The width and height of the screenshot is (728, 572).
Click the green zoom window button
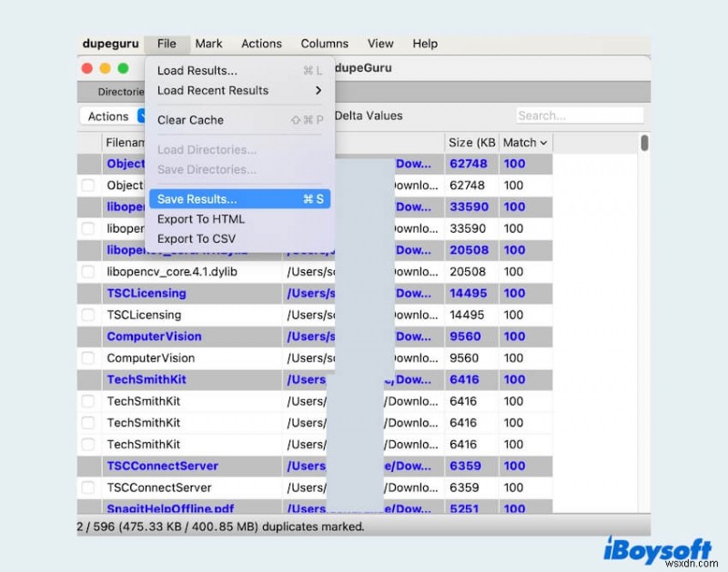(123, 68)
